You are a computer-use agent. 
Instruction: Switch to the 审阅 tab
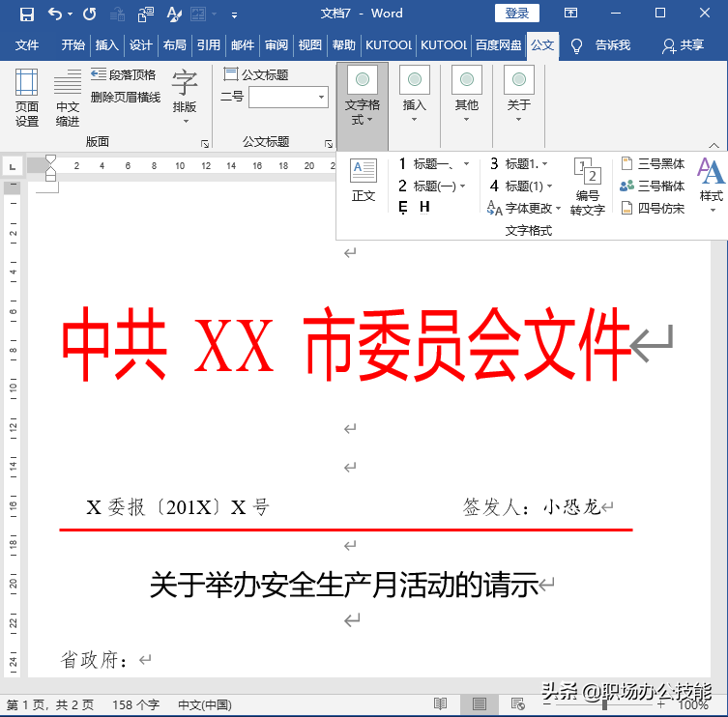click(x=277, y=45)
